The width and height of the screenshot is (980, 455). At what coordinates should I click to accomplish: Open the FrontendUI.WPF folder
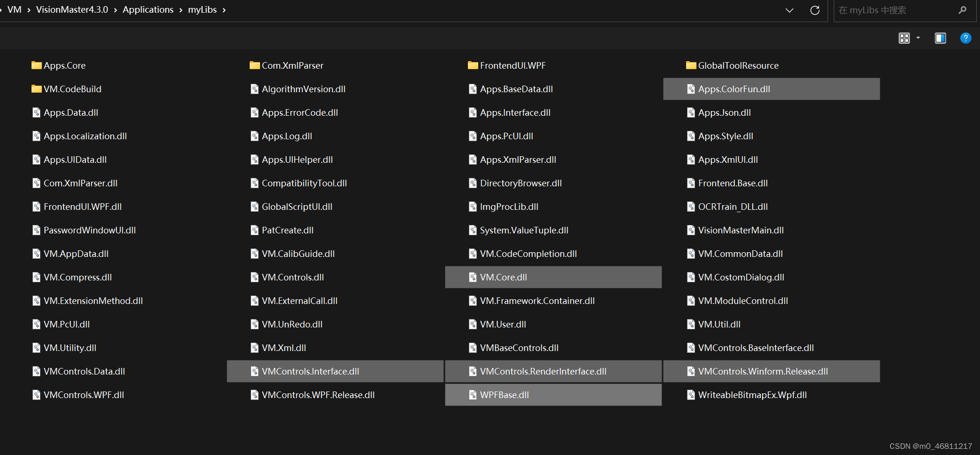click(x=512, y=65)
